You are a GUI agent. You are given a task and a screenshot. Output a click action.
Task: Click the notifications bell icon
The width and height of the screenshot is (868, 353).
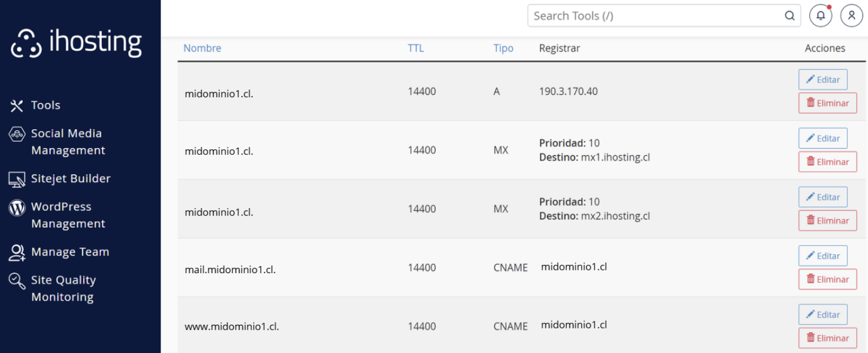820,16
